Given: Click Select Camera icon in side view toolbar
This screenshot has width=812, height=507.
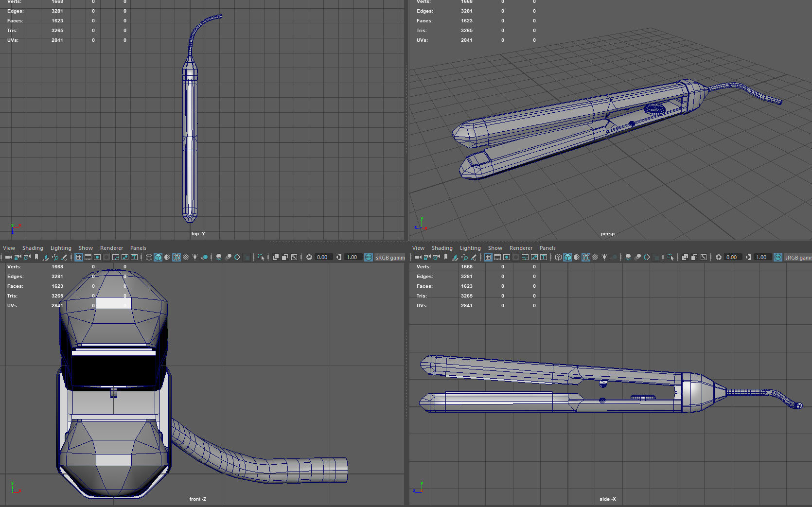Looking at the screenshot, I should point(418,257).
